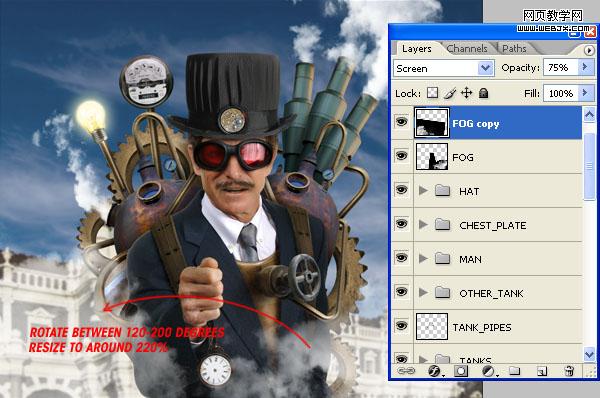This screenshot has height=398, width=600.
Task: Expand the OTHER_TANK group
Action: tap(423, 292)
